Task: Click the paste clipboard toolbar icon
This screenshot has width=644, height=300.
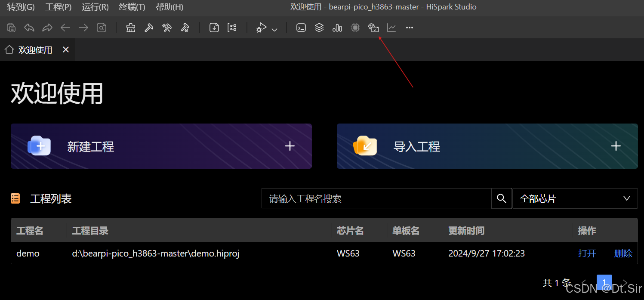Action: [12, 28]
